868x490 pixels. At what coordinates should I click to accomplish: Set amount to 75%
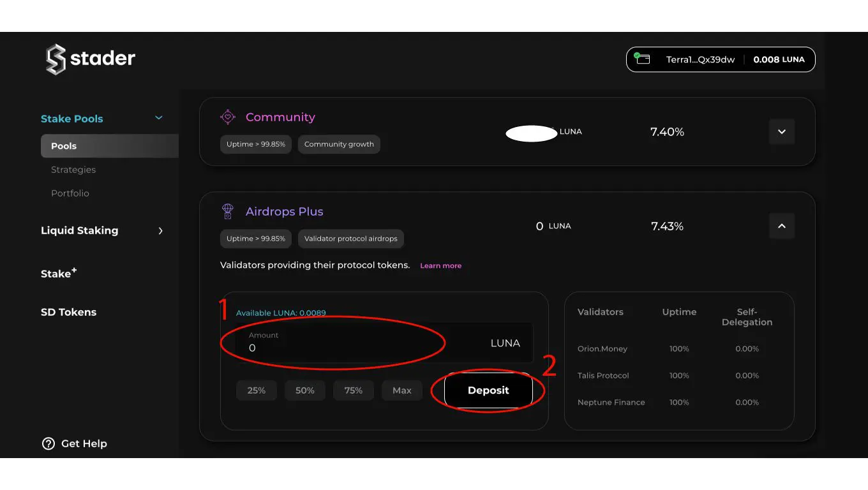coord(354,390)
